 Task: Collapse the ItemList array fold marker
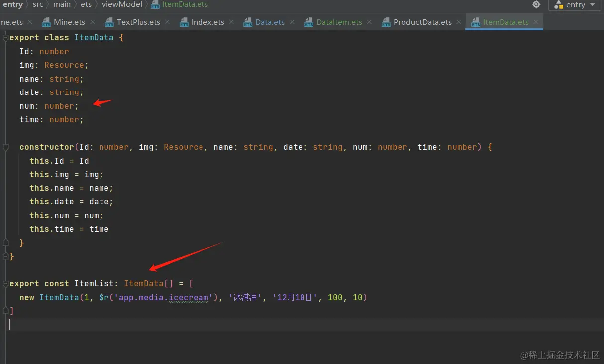pos(5,284)
